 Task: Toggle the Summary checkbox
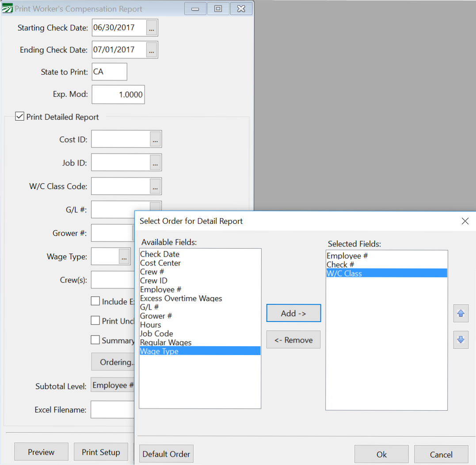tap(95, 340)
